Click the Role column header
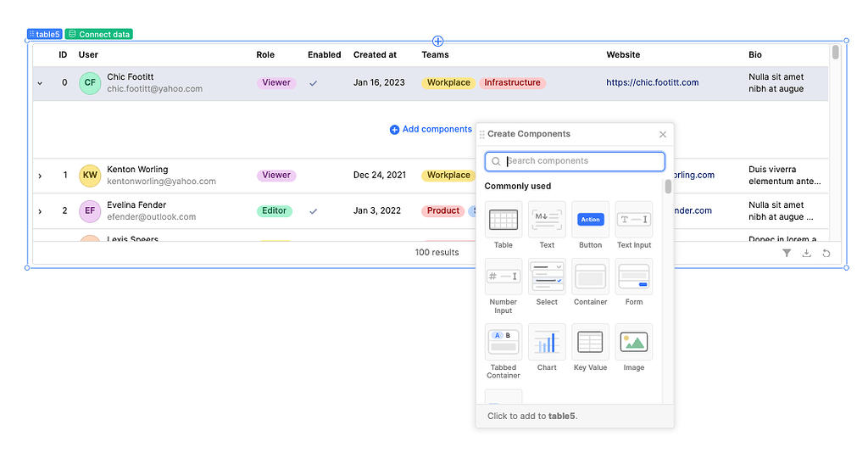868x453 pixels. point(265,55)
